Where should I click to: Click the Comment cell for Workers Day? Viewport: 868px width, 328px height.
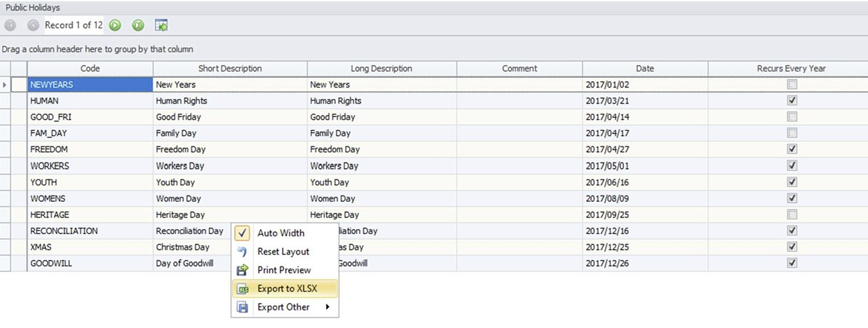[x=520, y=166]
